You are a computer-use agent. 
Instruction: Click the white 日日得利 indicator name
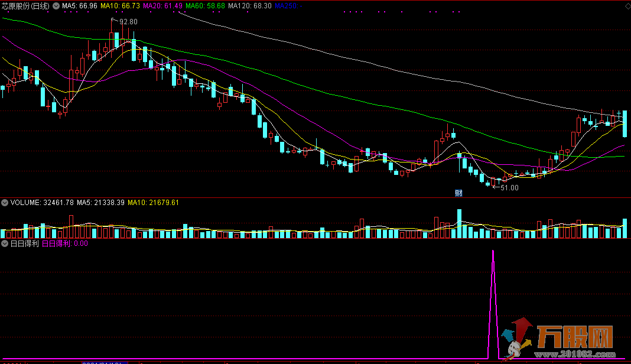[25, 243]
